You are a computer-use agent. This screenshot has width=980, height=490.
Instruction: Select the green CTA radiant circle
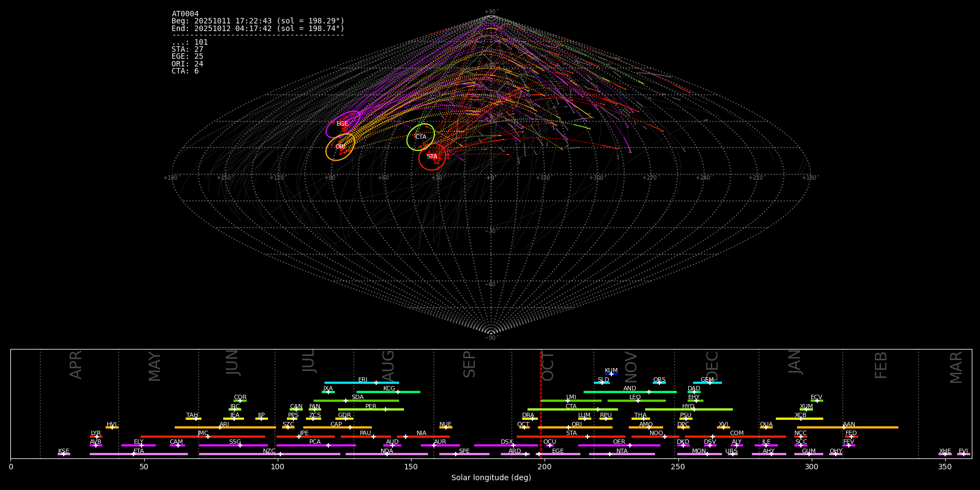click(x=421, y=137)
